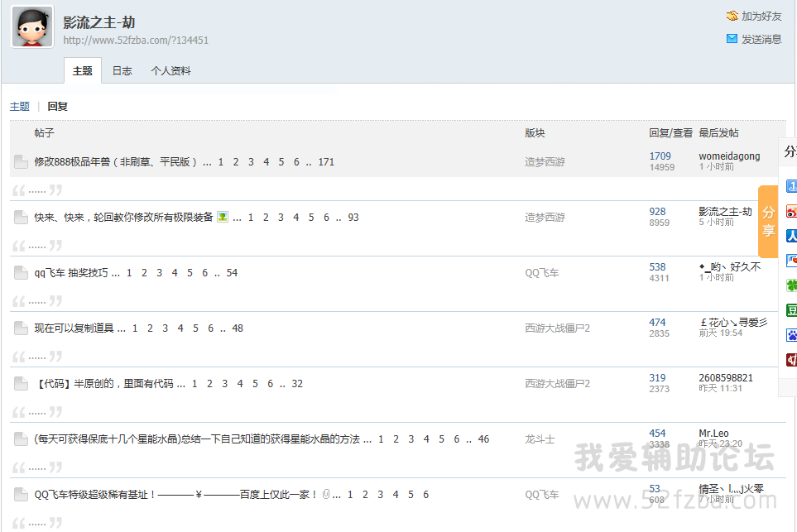The image size is (797, 532).
Task: Open thread 总结一下自己知道的获得星能水晶的方法
Action: coord(197,439)
